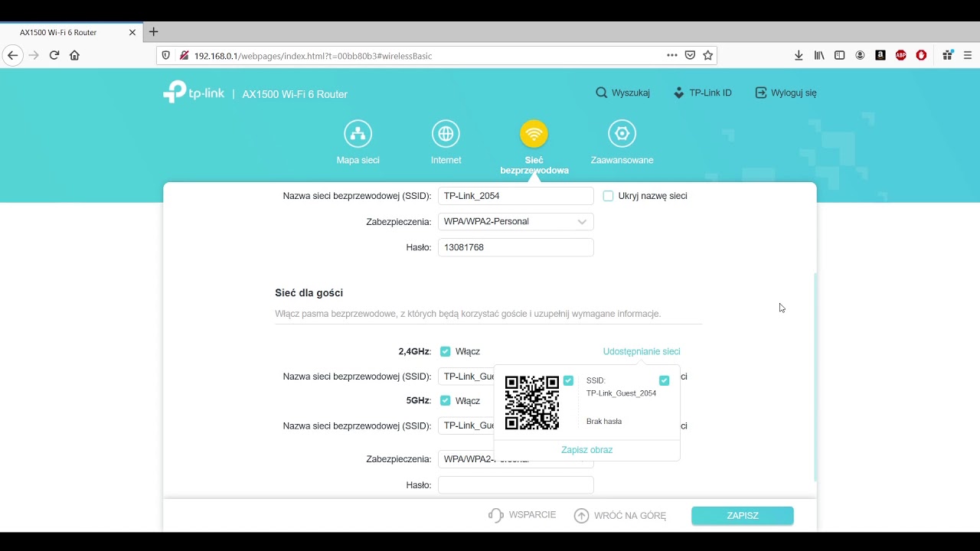Click the Udostępnianie sieci link

click(642, 351)
